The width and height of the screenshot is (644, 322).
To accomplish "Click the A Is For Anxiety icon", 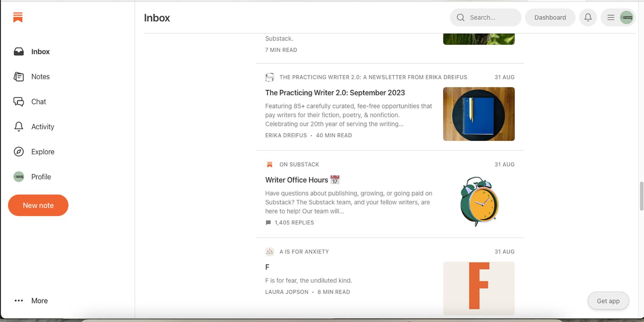I will 269,252.
